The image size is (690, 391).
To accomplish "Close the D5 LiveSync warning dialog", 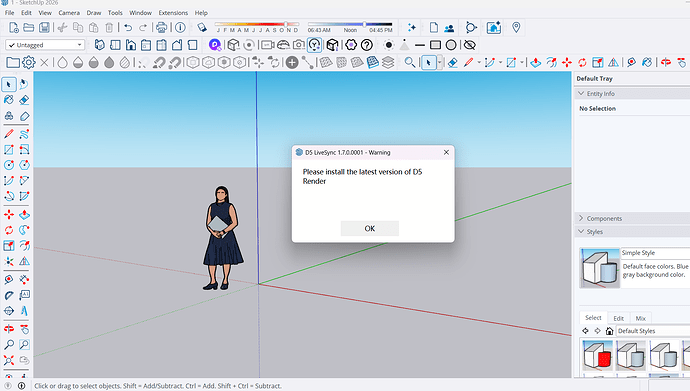I will coord(446,152).
